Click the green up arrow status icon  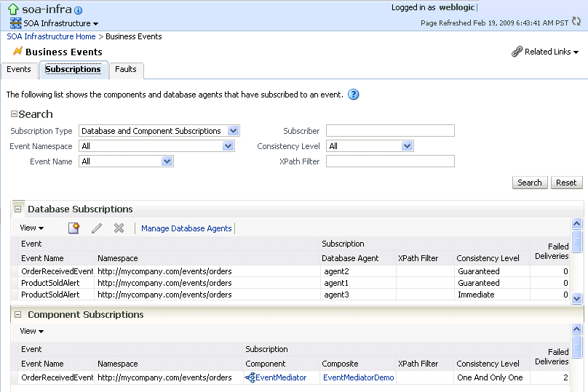tap(12, 9)
